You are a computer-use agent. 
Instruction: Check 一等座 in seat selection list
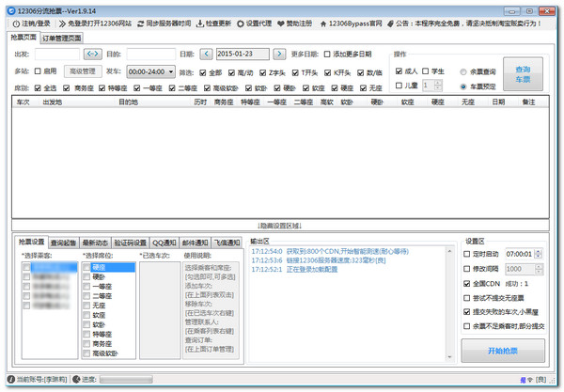(x=86, y=287)
